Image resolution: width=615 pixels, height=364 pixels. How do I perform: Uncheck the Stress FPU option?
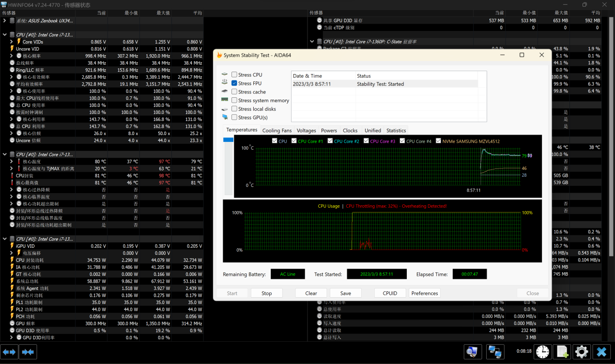pos(234,83)
